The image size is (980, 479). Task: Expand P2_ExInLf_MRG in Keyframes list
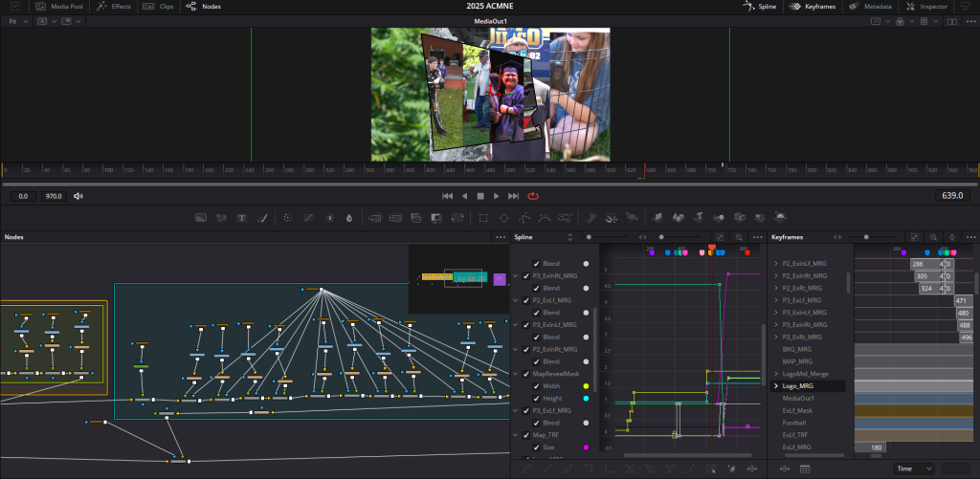pyautogui.click(x=776, y=264)
